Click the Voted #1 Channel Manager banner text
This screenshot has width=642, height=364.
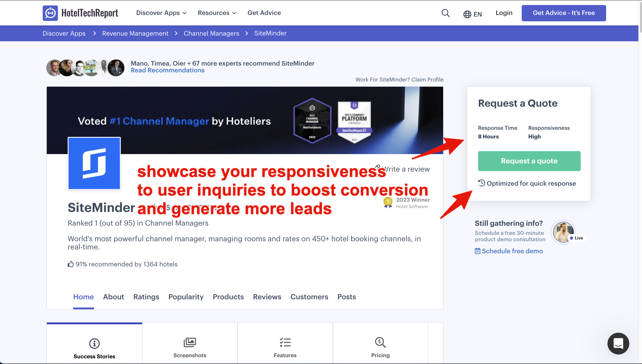pyautogui.click(x=174, y=121)
